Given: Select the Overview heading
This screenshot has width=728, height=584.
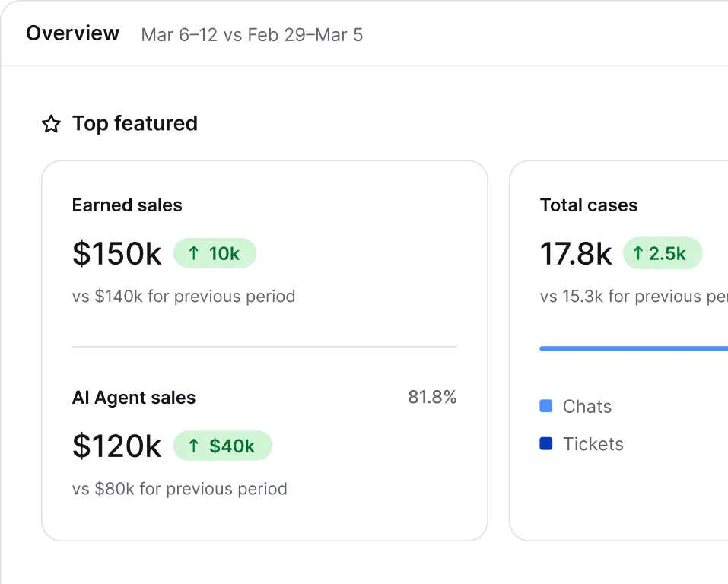Looking at the screenshot, I should click(73, 33).
